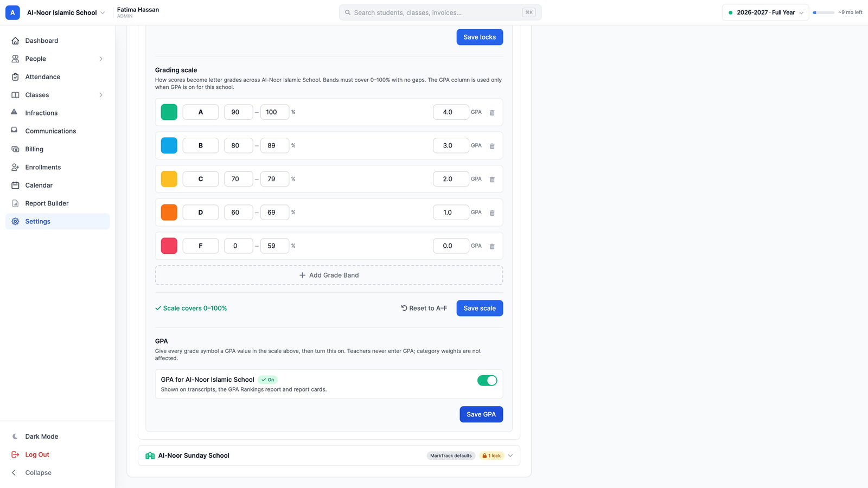
Task: Delete the C grade band
Action: pos(492,179)
